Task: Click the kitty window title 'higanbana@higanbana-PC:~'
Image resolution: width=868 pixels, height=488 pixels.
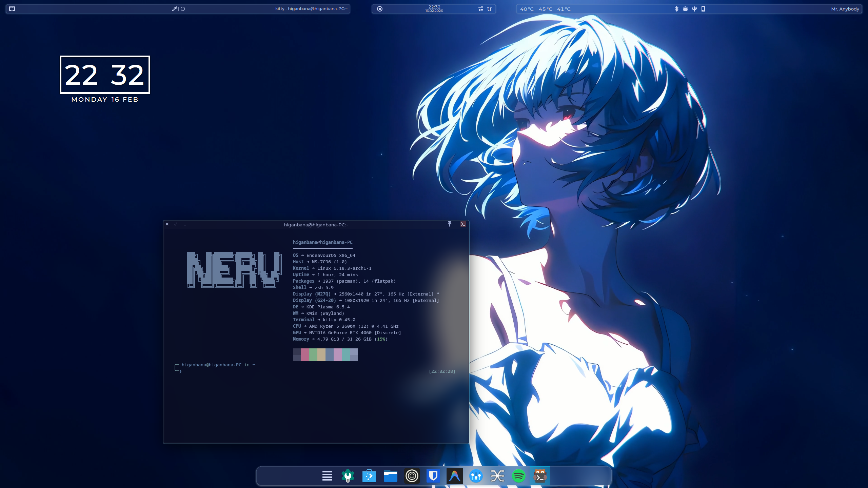Action: pyautogui.click(x=316, y=225)
